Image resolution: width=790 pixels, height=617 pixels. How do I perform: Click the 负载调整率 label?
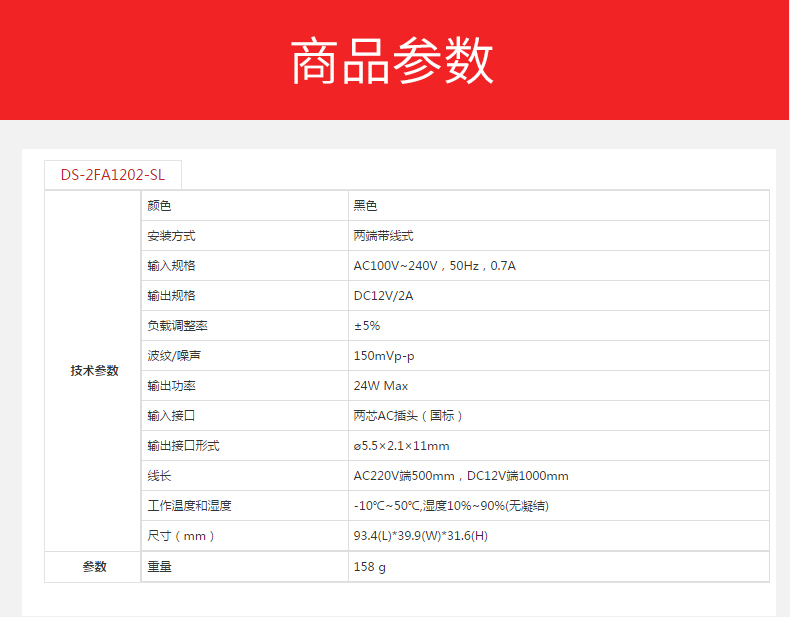(x=177, y=325)
